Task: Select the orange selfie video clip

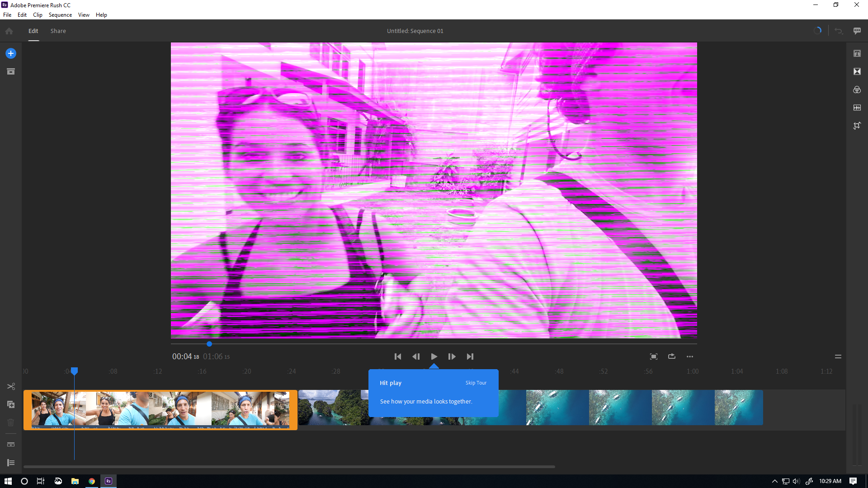Action: click(x=160, y=410)
